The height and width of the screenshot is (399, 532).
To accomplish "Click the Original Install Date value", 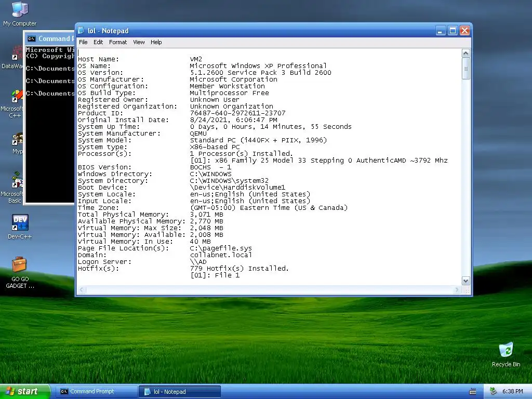I will tap(233, 120).
